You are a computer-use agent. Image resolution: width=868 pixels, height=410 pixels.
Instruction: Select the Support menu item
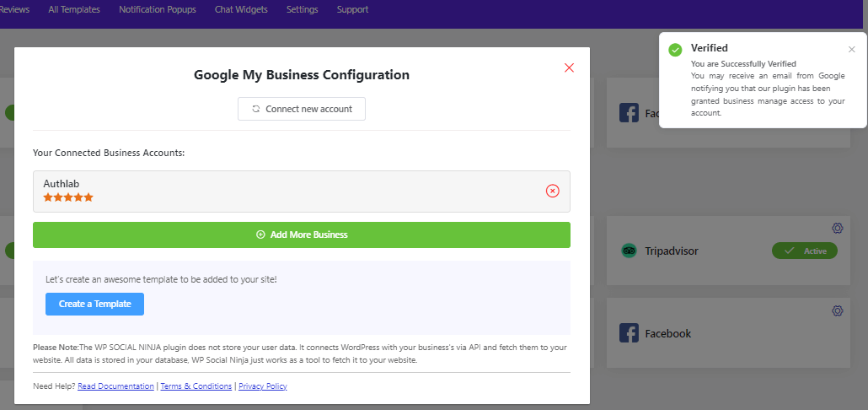click(352, 10)
